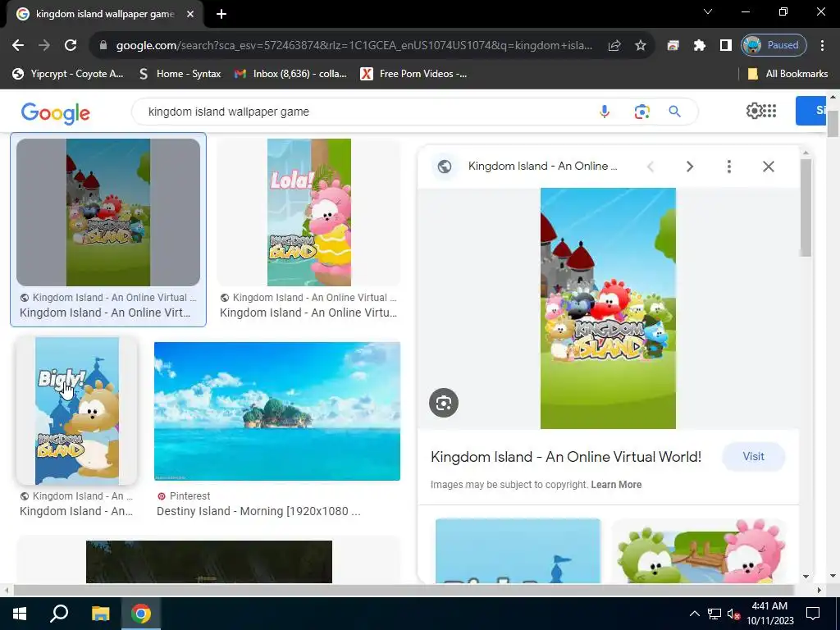
Task: Close the kingdom island wallpaper game tab
Action: pos(190,15)
